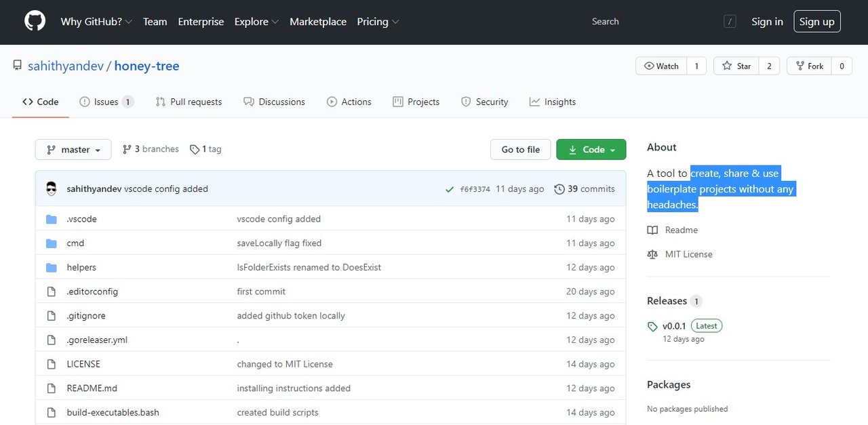Open the "added github token locally" commit message
The width and height of the screenshot is (868, 425).
(291, 316)
